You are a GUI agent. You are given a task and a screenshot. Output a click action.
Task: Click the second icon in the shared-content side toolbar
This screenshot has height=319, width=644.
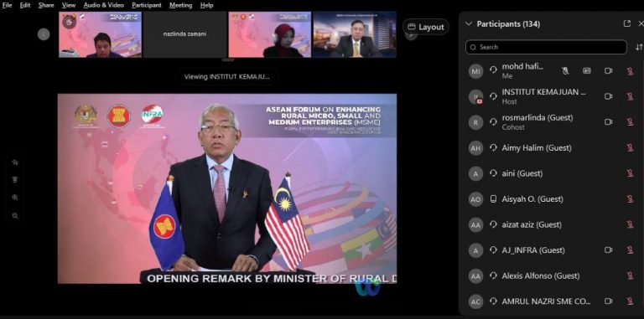[15, 179]
